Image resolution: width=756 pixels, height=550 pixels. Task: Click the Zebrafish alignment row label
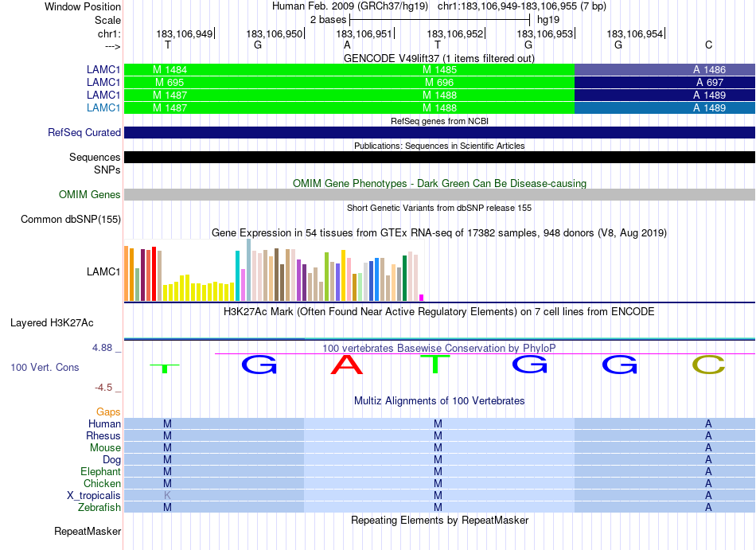point(99,507)
